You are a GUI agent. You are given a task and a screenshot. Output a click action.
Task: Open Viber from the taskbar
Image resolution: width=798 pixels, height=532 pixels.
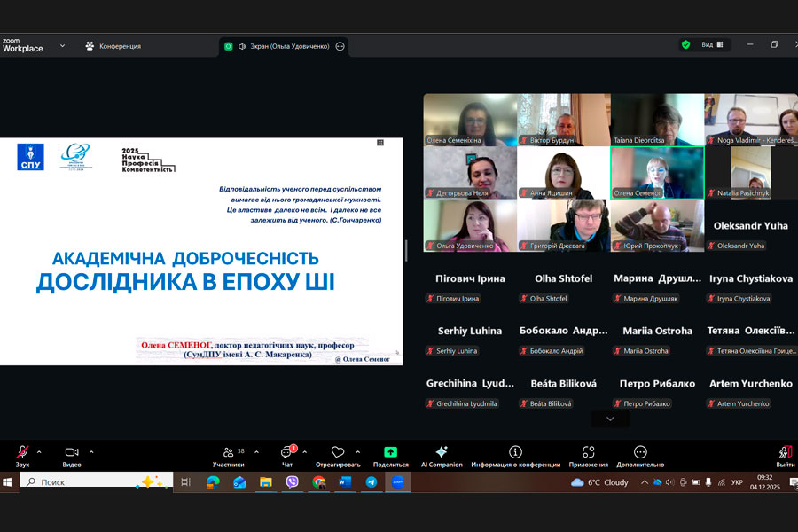[x=292, y=482]
